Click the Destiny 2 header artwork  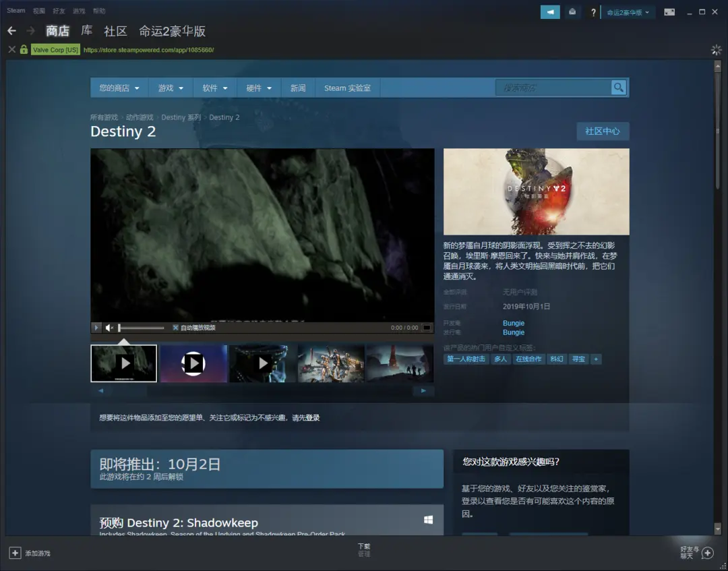(537, 191)
